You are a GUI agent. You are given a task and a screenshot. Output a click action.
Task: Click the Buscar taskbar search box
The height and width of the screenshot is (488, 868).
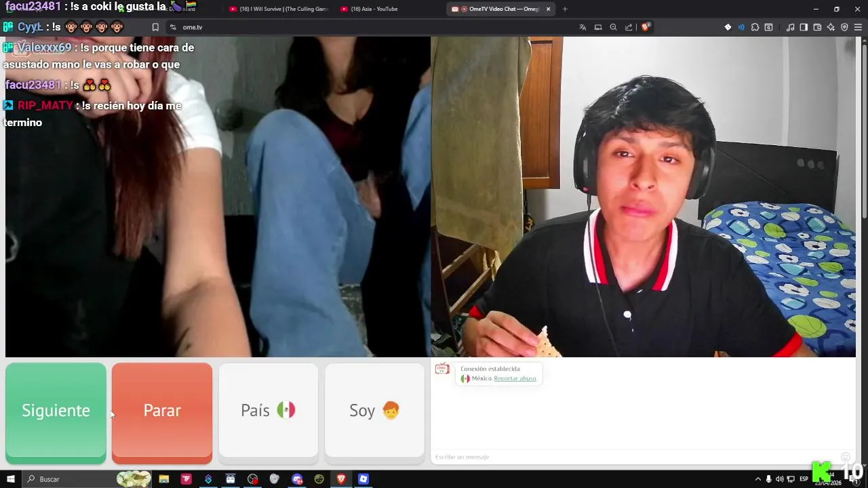[88, 479]
